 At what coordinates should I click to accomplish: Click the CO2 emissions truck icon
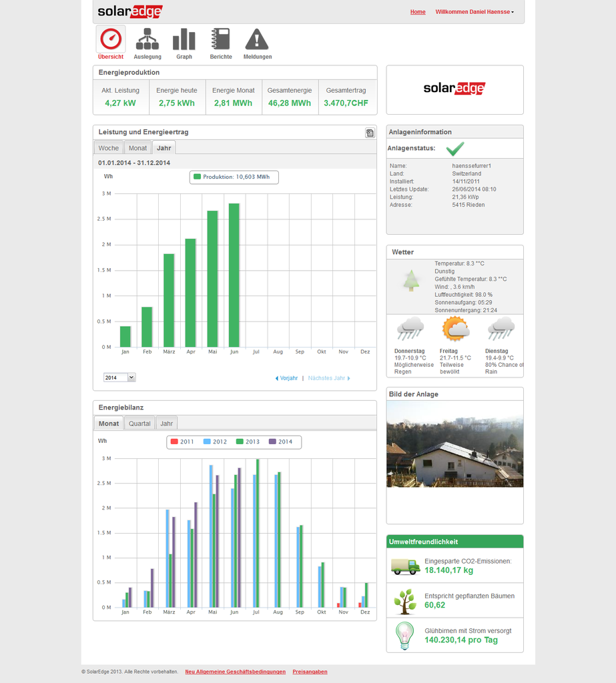pos(405,566)
